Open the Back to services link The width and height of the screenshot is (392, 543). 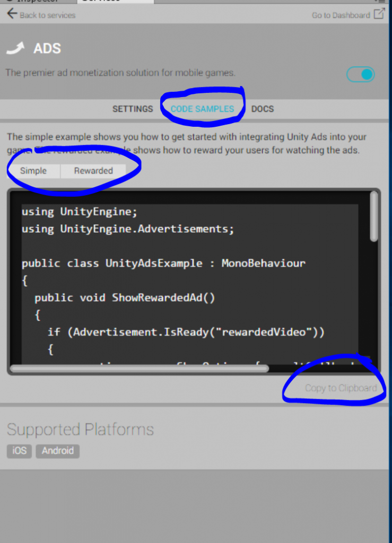click(x=47, y=15)
